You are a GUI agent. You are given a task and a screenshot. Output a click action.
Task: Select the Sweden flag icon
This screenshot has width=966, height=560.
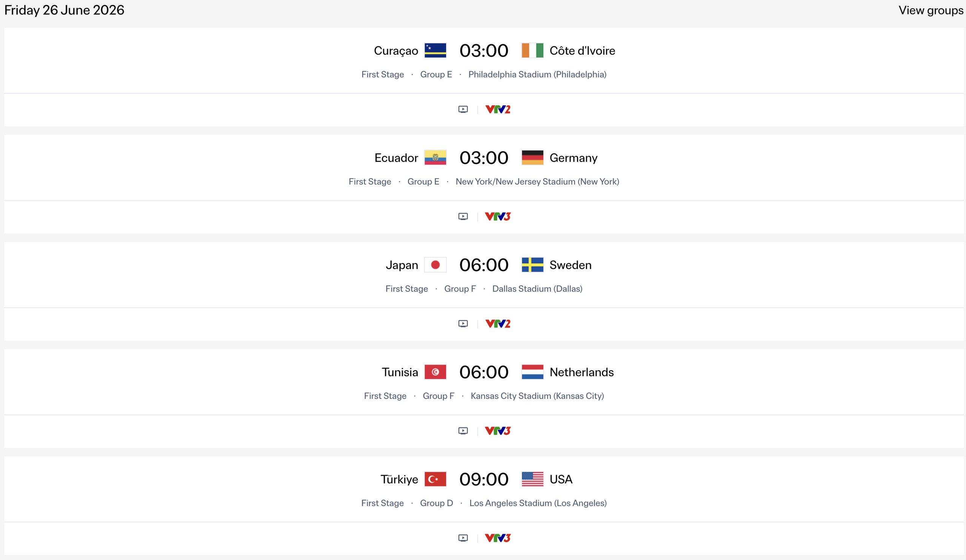532,265
